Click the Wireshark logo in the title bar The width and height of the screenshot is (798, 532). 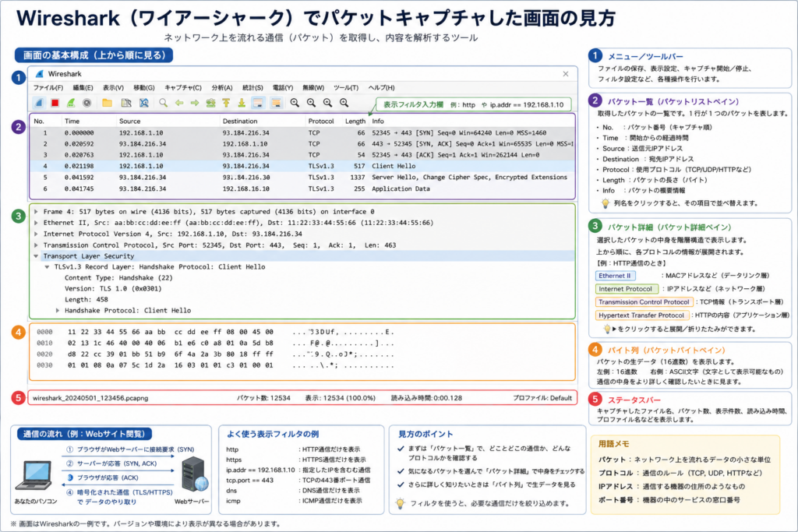39,74
